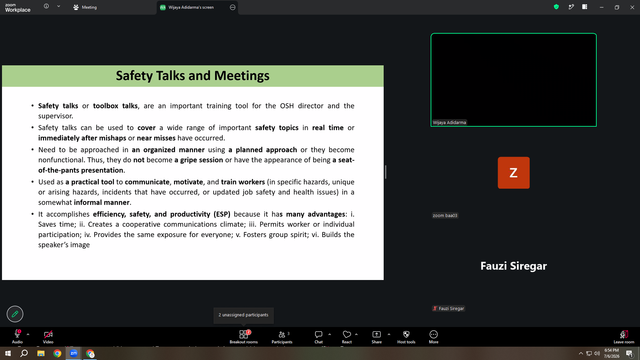Screen dimensions: 640x360
Task: Expand dropdown beside info icon
Action: (58, 7)
